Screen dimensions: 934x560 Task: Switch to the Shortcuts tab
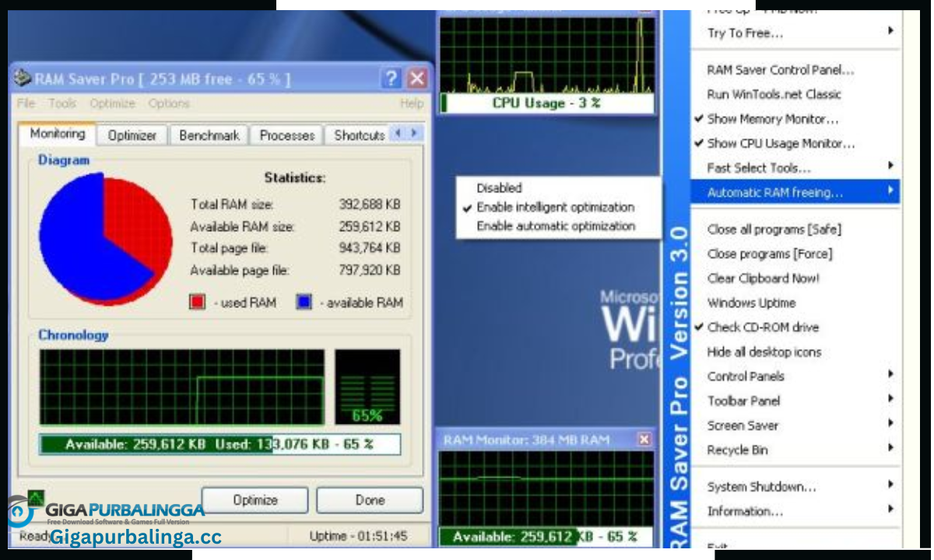pyautogui.click(x=359, y=135)
